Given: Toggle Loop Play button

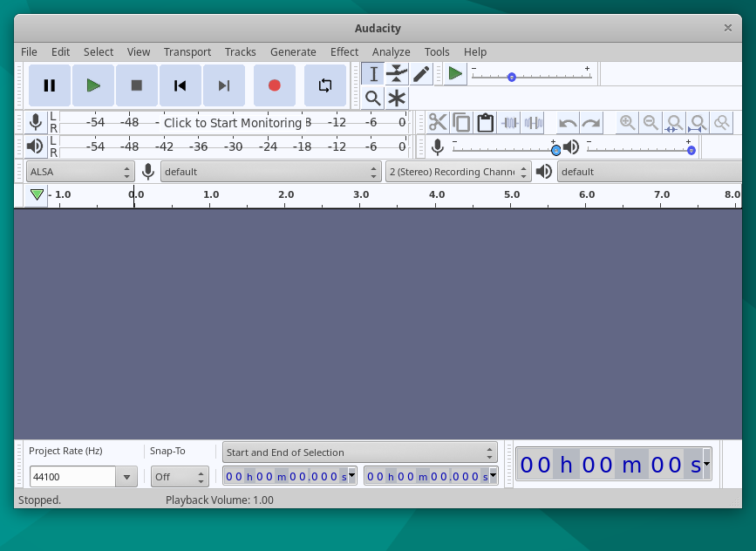Looking at the screenshot, I should [x=325, y=85].
